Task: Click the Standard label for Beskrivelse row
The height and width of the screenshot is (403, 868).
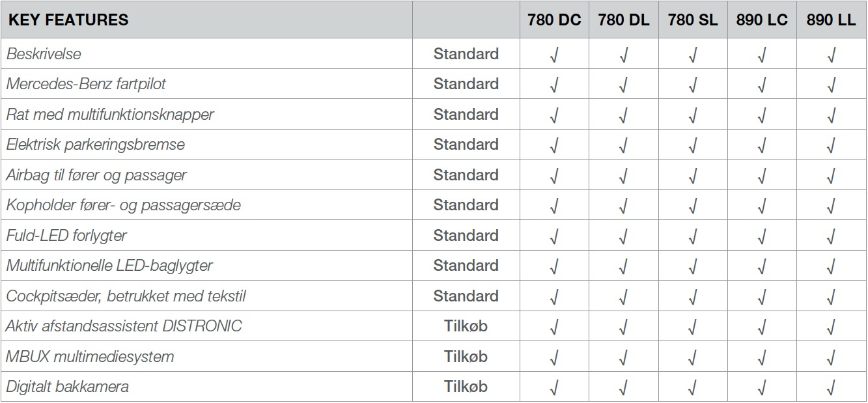Action: tap(466, 54)
